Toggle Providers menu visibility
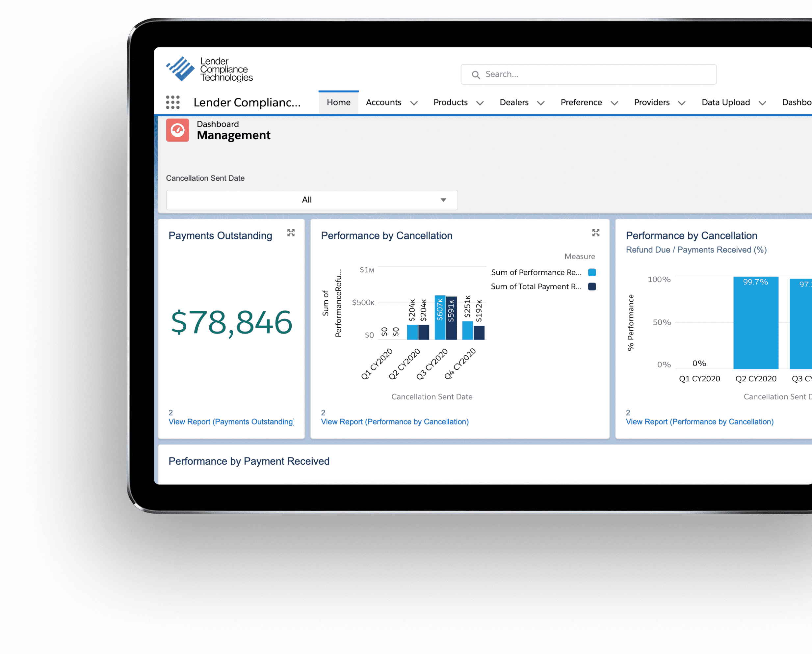This screenshot has width=812, height=654. point(682,101)
